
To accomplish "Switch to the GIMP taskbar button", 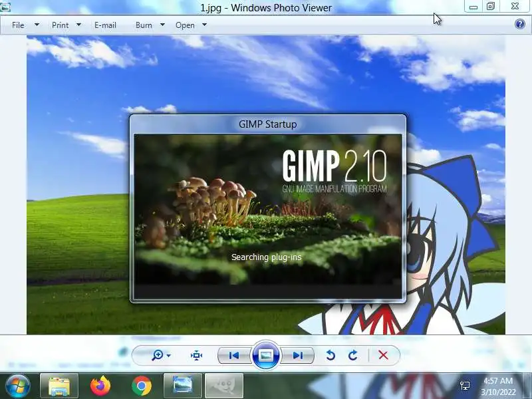I will tap(224, 386).
